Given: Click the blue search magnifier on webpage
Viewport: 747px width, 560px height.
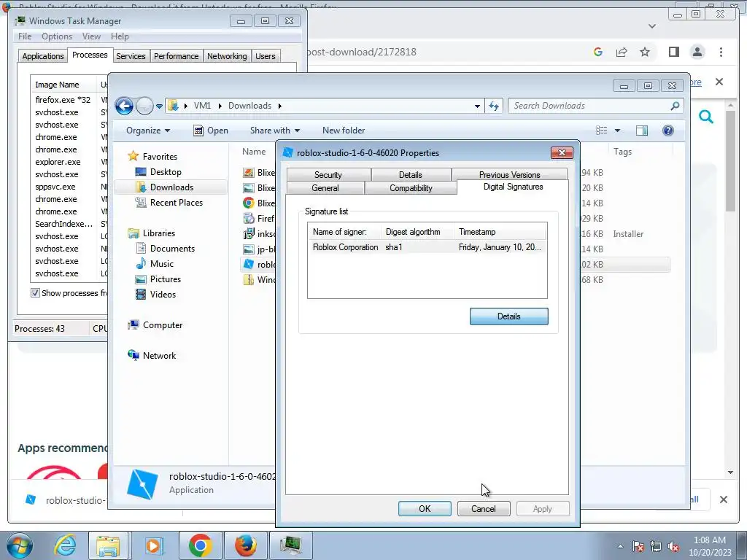Looking at the screenshot, I should click(x=706, y=116).
